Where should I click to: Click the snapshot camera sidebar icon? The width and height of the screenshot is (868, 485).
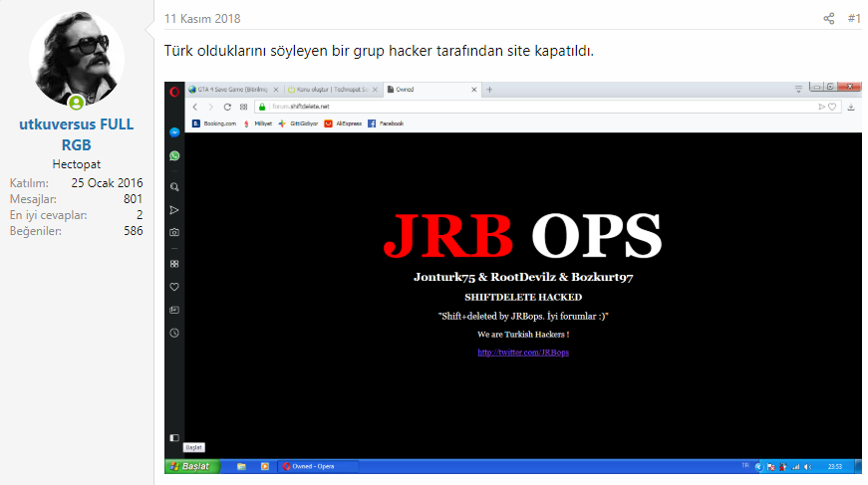pyautogui.click(x=174, y=232)
